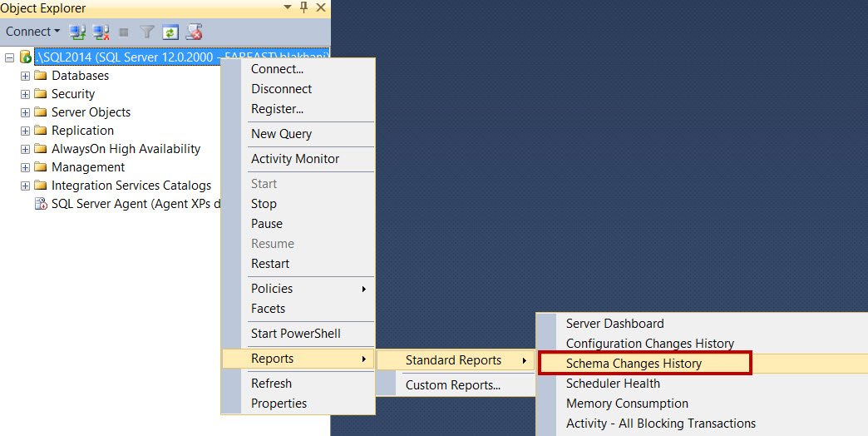The width and height of the screenshot is (868, 436).
Task: Choose Connect... in context menu
Action: tap(298, 69)
